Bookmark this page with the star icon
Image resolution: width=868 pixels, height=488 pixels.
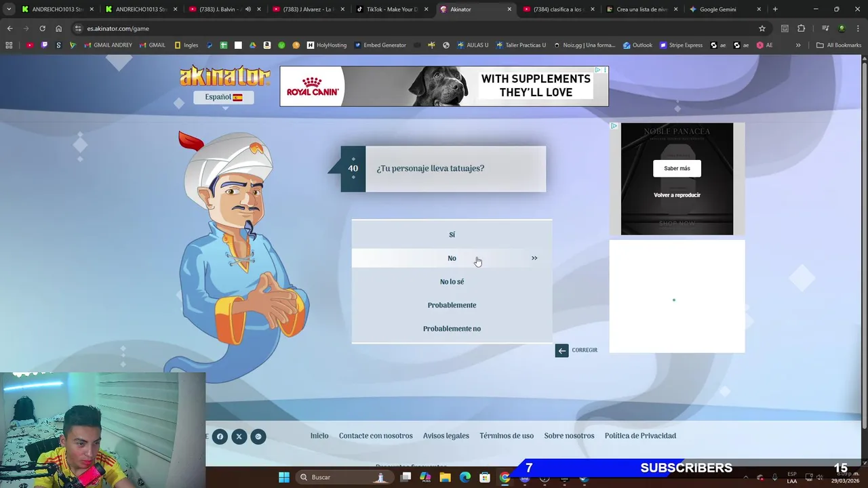(x=762, y=28)
